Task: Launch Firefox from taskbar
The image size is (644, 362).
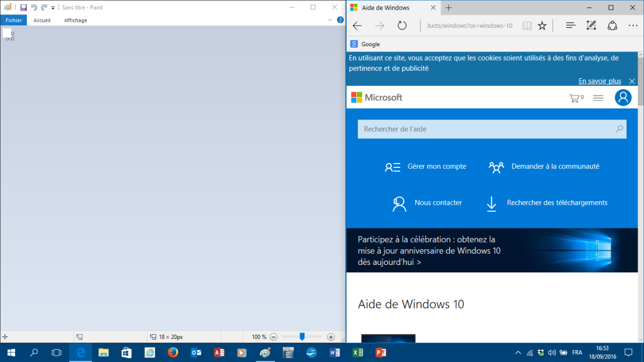Action: (x=172, y=353)
